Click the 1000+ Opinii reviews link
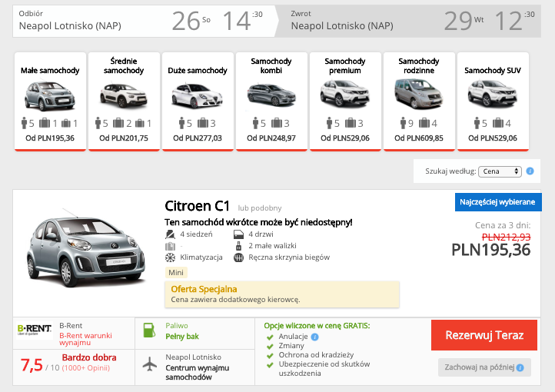The width and height of the screenshot is (555, 392). point(86,368)
